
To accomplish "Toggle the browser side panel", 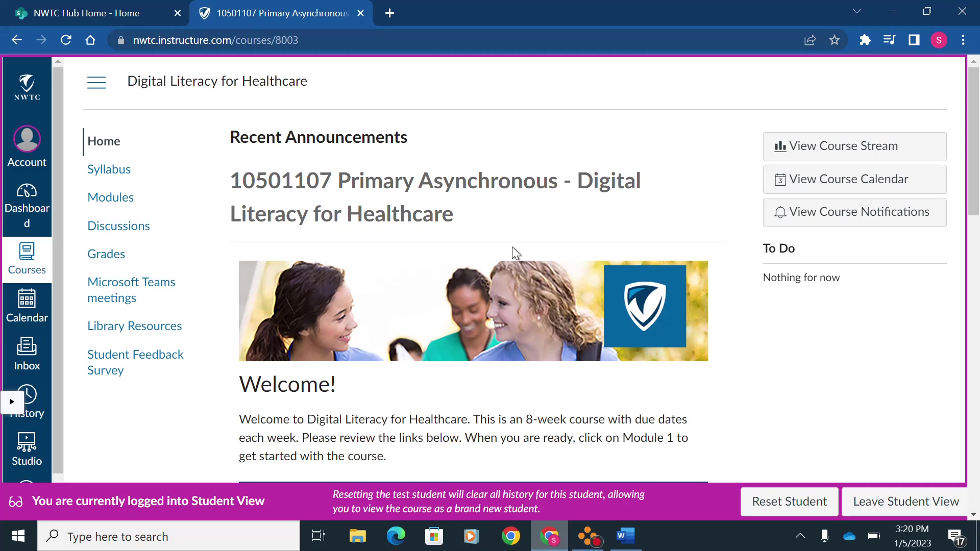I will 914,40.
